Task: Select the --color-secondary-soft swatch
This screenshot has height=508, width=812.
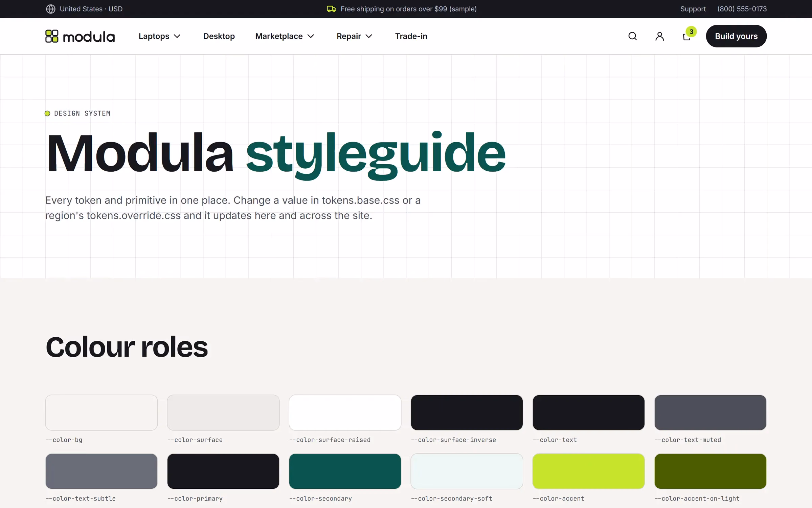Action: [467, 471]
